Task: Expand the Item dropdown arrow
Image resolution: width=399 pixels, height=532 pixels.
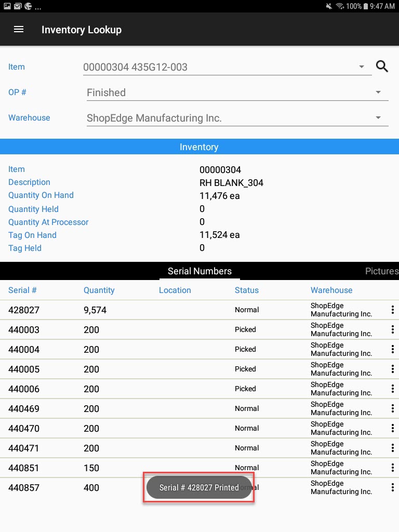Action: 362,67
